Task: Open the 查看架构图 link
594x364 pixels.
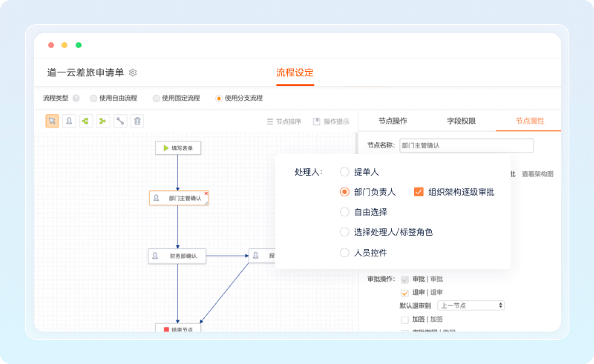Action: click(x=537, y=174)
